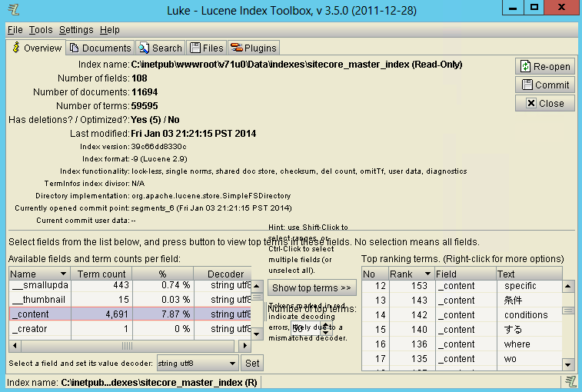Screen dimensions: 582x392
Task: Click the Search tab magnifier icon
Action: [144, 48]
